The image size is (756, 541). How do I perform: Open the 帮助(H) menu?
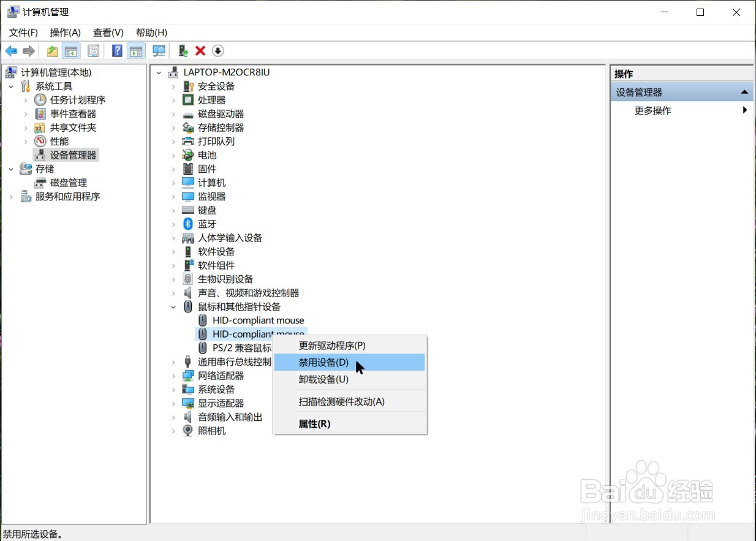[151, 32]
